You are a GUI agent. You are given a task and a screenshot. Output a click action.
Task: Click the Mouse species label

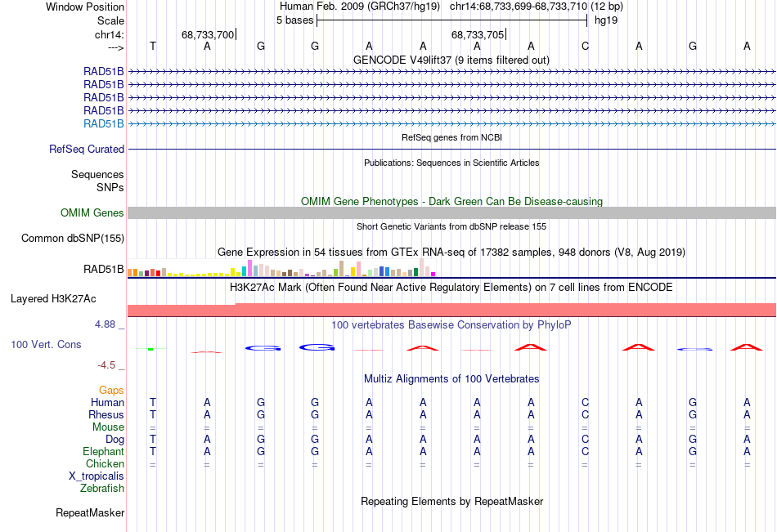click(109, 427)
